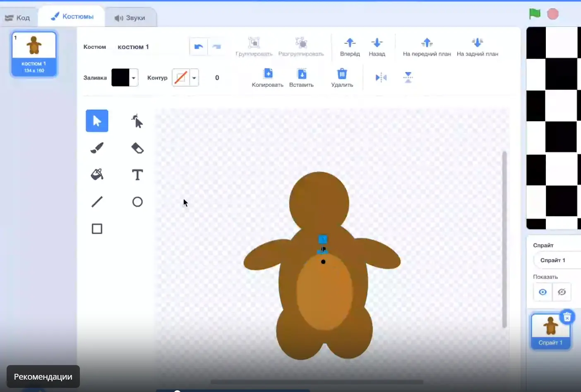Delete Спрайт 1 with the trash badge
This screenshot has height=392, width=581.
pos(567,317)
